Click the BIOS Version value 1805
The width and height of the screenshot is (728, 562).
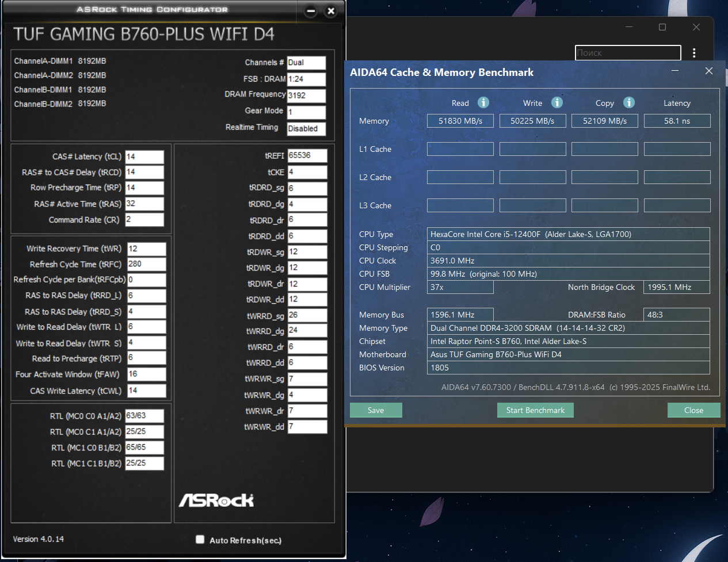tap(568, 368)
